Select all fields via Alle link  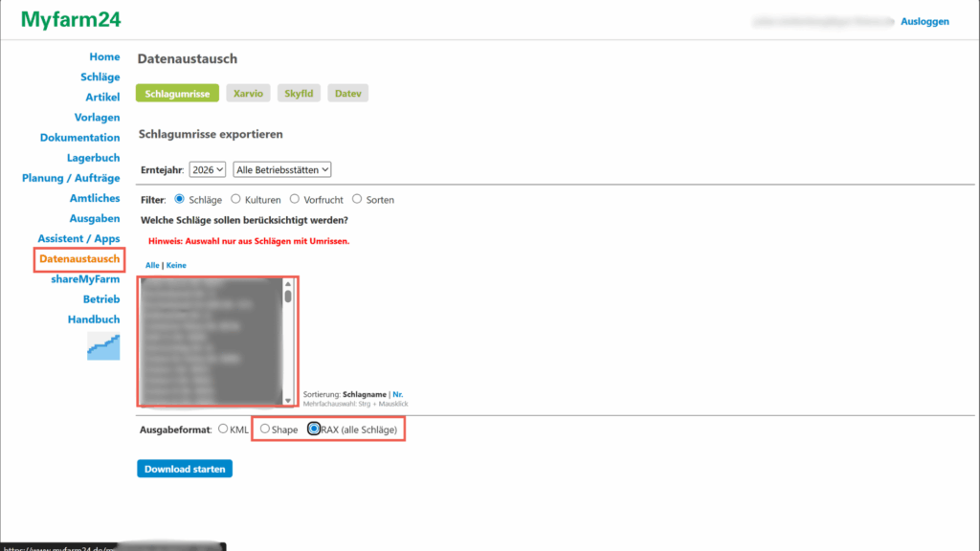(152, 264)
